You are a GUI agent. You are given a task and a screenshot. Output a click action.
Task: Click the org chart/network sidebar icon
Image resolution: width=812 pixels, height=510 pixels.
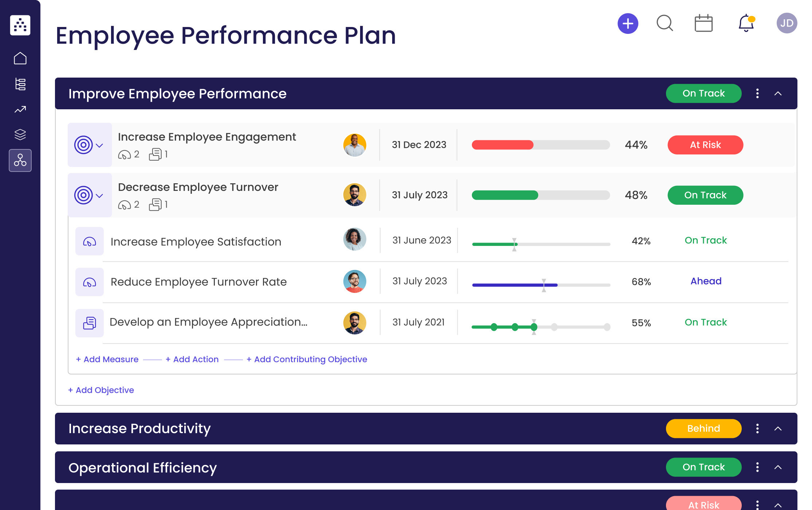[x=20, y=161]
